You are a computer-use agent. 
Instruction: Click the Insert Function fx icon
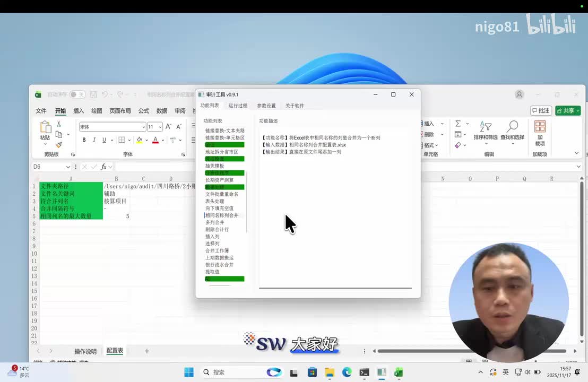(x=104, y=167)
